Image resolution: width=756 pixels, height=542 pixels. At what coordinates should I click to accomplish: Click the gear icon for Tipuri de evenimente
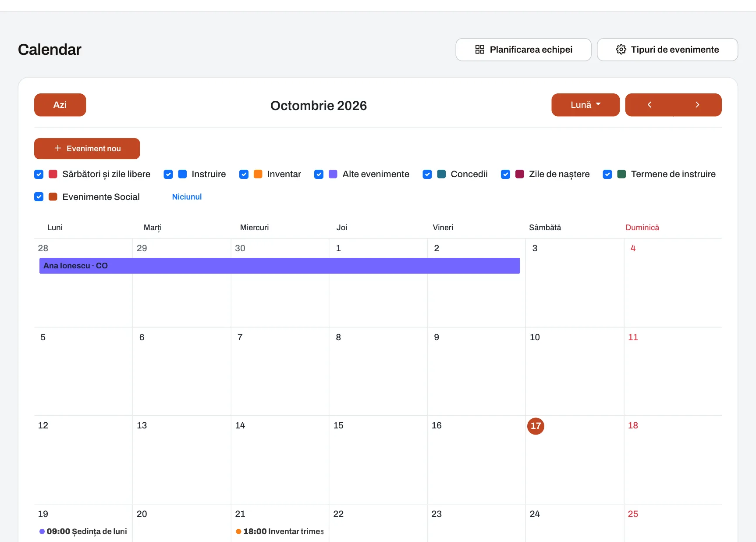click(621, 50)
